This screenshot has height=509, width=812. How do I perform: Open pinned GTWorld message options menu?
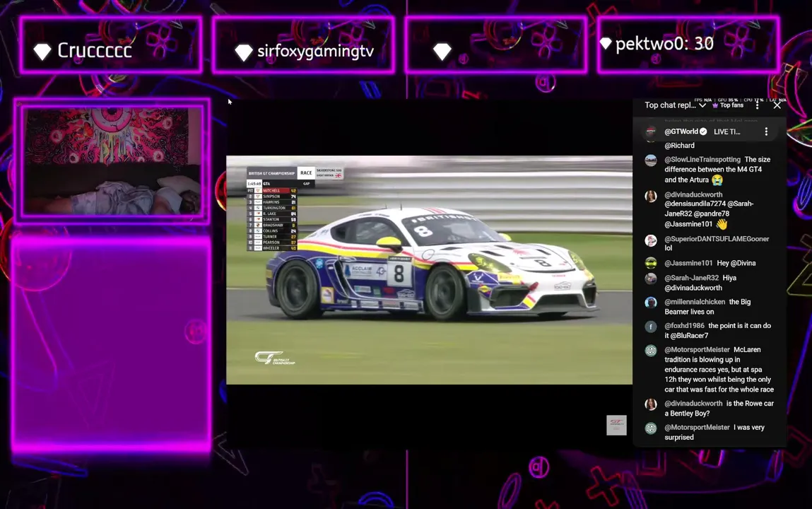767,132
